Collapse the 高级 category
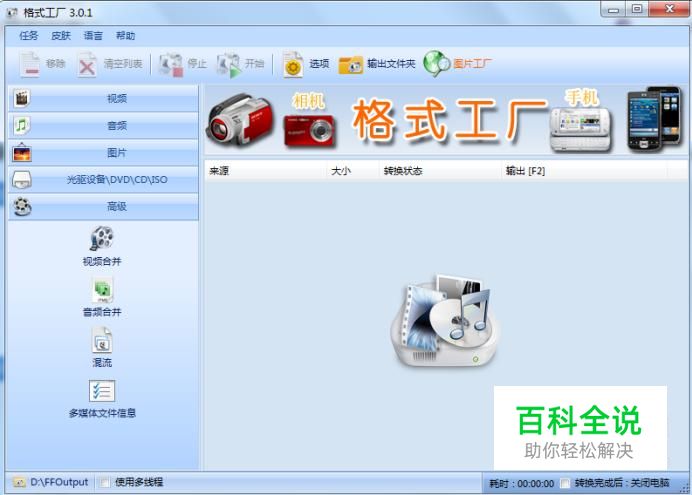692x495 pixels. [x=103, y=206]
